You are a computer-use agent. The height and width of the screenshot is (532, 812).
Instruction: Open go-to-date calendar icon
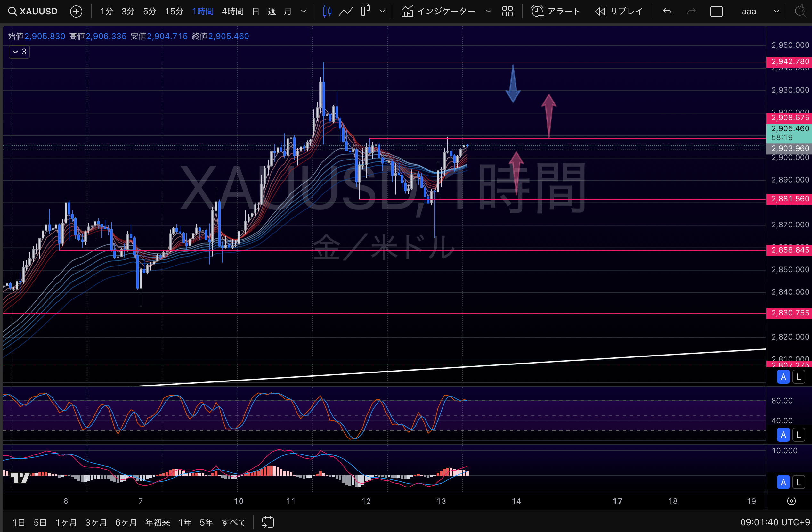click(x=268, y=522)
